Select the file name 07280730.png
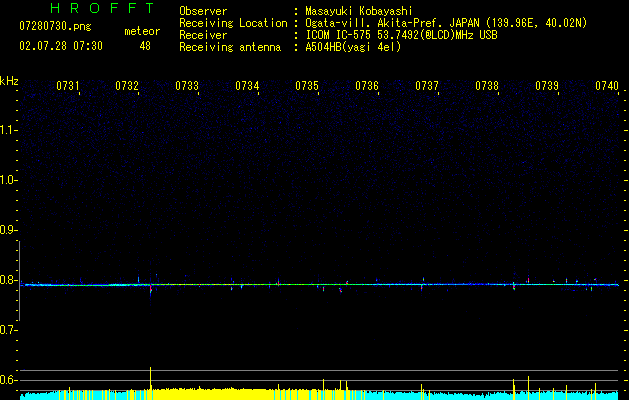Screen dimensions: 629x400 coord(55,27)
